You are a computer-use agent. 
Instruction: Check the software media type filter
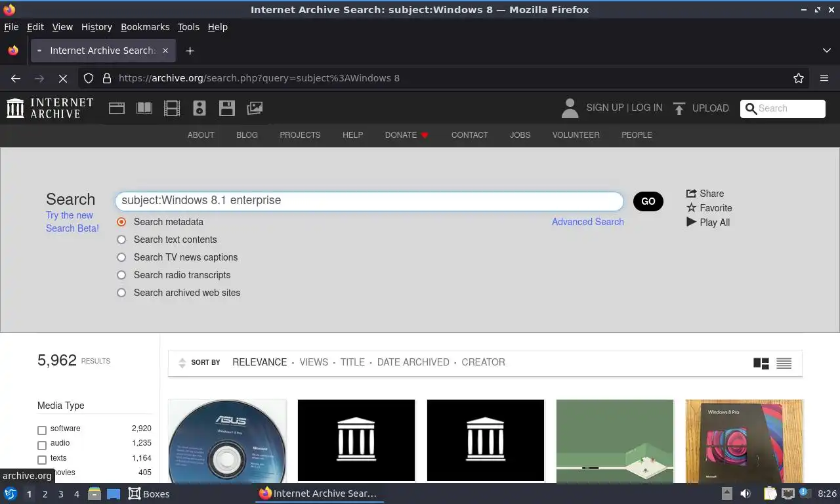[x=42, y=430]
